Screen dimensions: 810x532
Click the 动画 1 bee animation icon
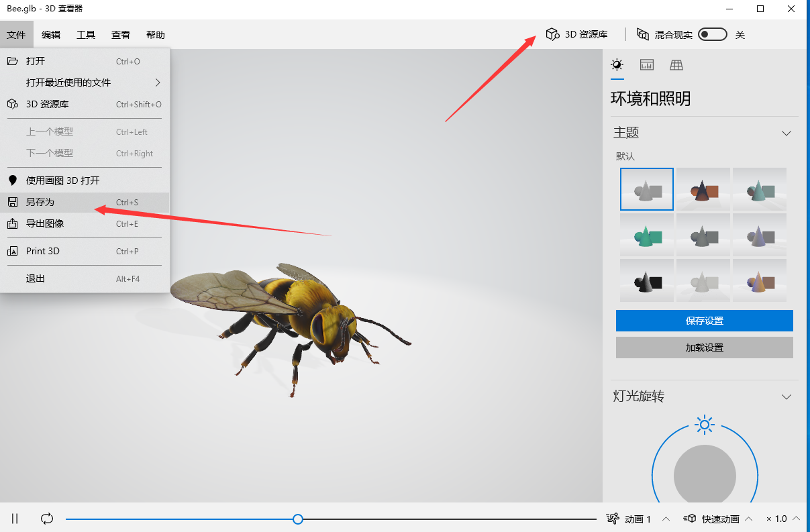coord(613,519)
